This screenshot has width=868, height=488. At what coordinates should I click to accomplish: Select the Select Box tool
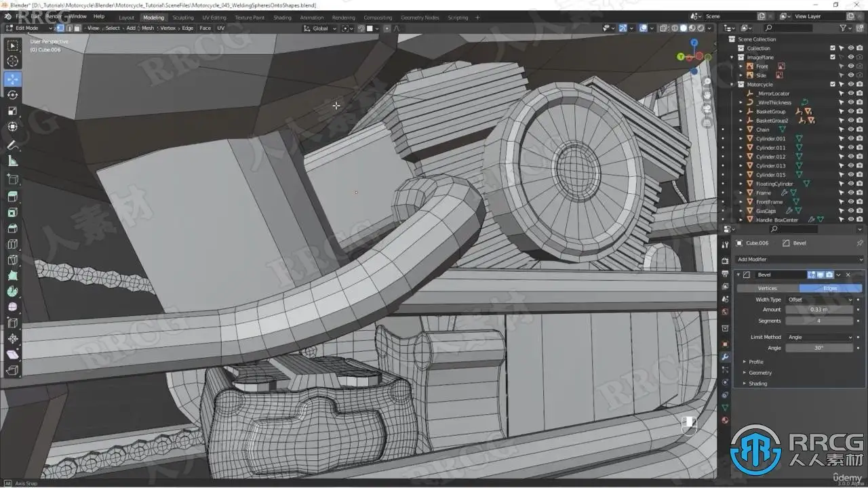(12, 45)
